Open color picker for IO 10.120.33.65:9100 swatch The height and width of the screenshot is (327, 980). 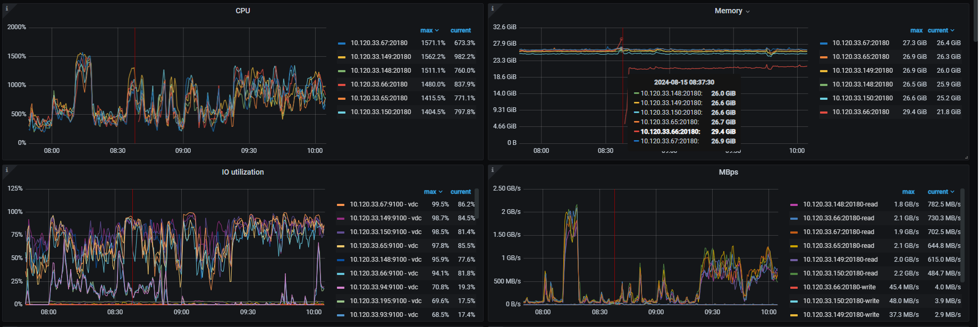point(341,246)
